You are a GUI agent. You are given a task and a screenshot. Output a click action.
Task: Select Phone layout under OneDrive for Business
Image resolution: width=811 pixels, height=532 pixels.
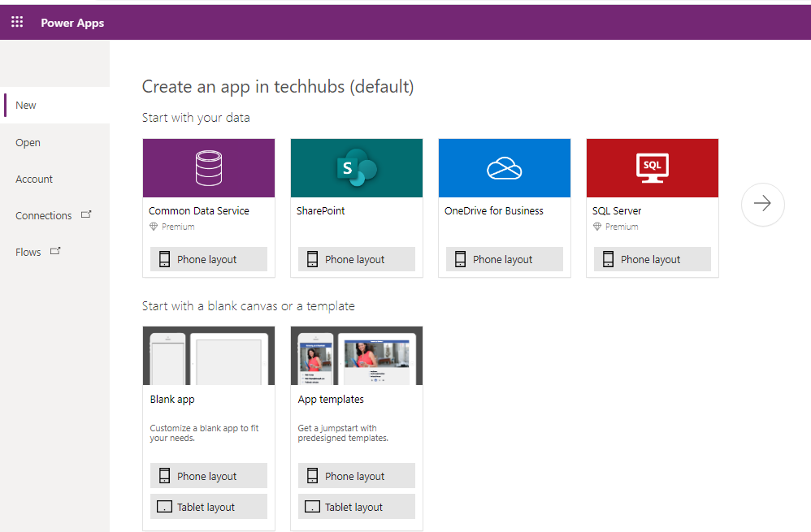[504, 258]
